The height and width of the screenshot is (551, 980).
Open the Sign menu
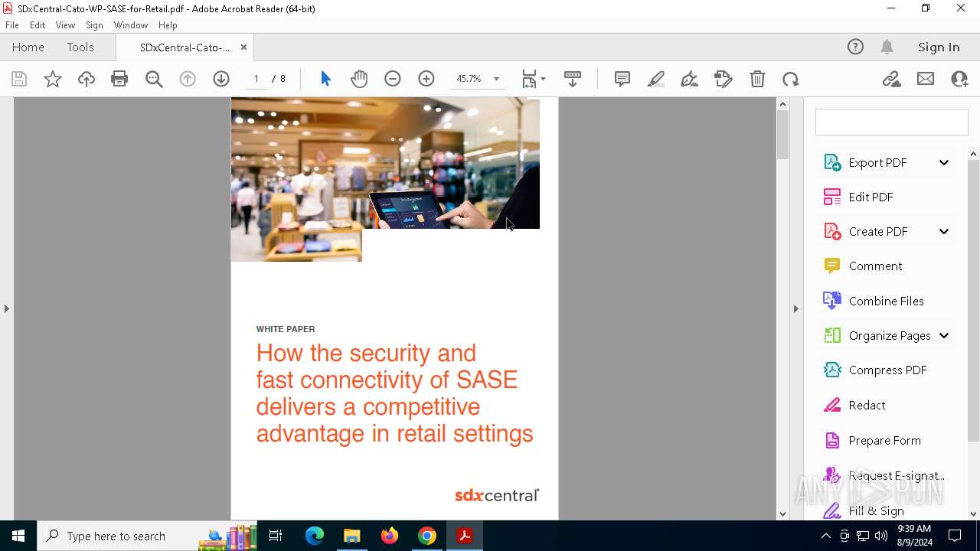[x=94, y=24]
